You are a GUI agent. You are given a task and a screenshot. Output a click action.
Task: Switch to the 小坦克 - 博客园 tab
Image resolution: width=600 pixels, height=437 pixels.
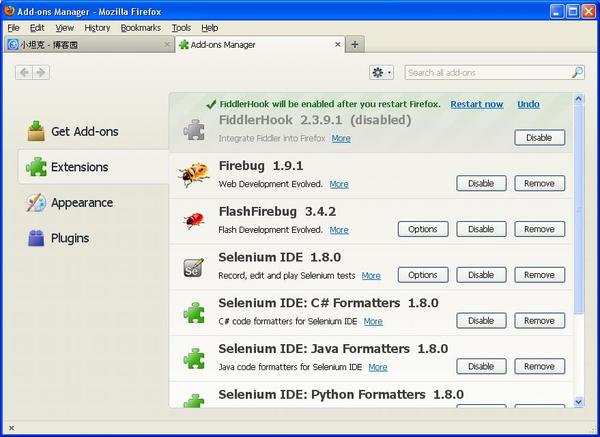click(85, 45)
